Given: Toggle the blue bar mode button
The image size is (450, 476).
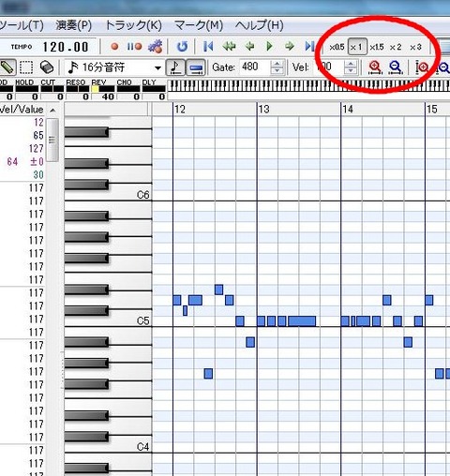Looking at the screenshot, I should [196, 67].
